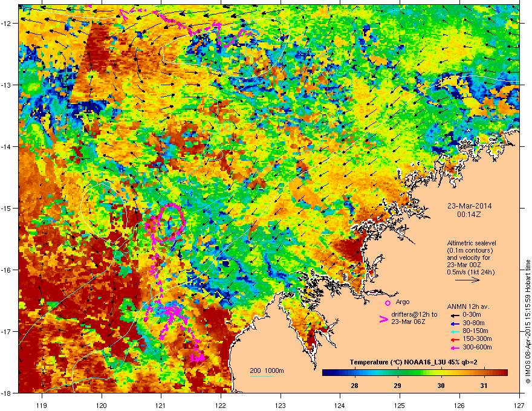Click latitude axis label -15
Screen dimensions: 532x411
point(6,208)
